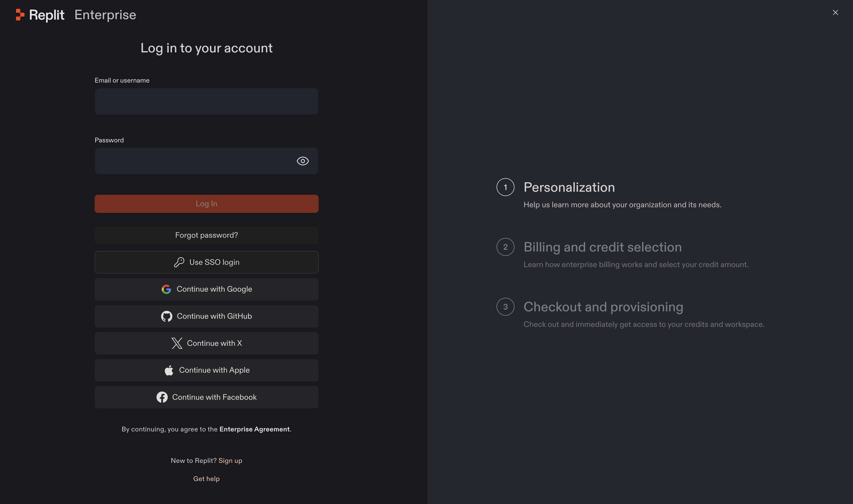Focus the Email or username field
This screenshot has height=504, width=853.
point(207,101)
